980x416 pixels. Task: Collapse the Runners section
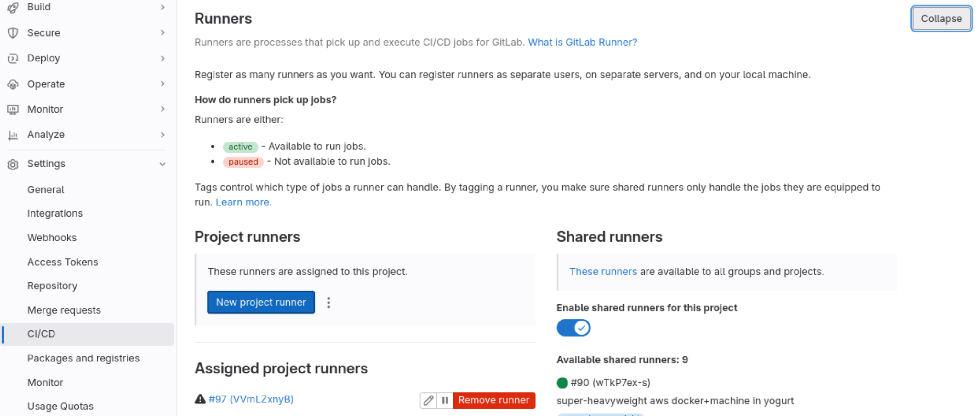941,19
